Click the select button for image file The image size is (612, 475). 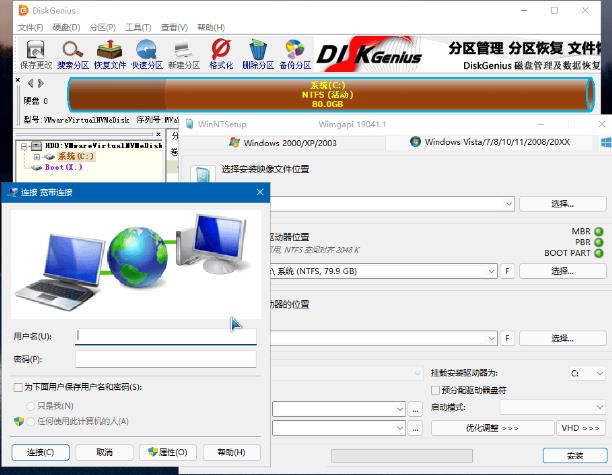coord(562,204)
